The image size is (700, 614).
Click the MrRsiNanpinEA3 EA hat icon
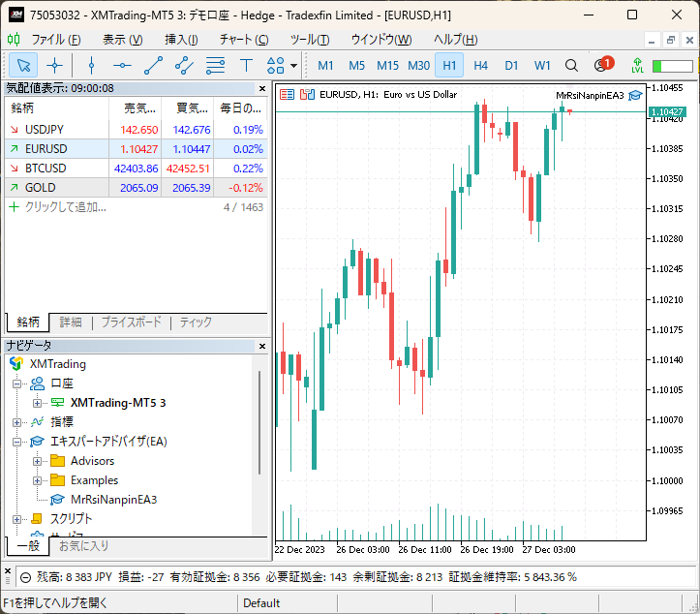point(635,96)
